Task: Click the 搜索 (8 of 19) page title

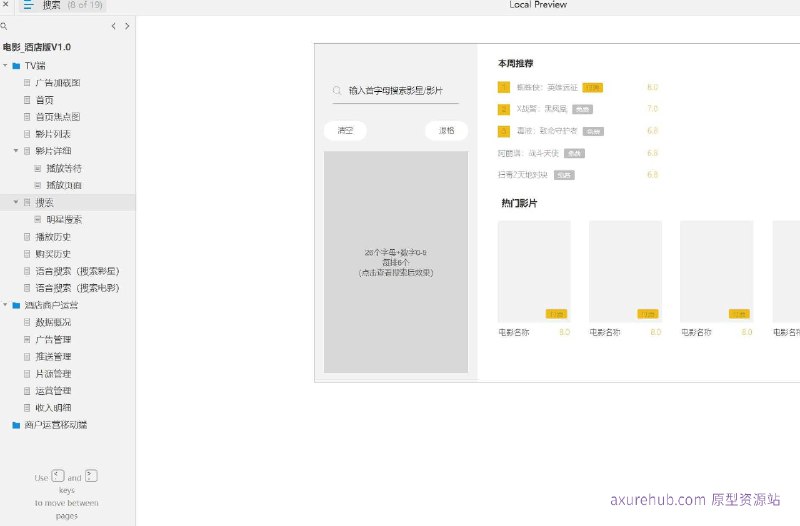Action: [72, 5]
